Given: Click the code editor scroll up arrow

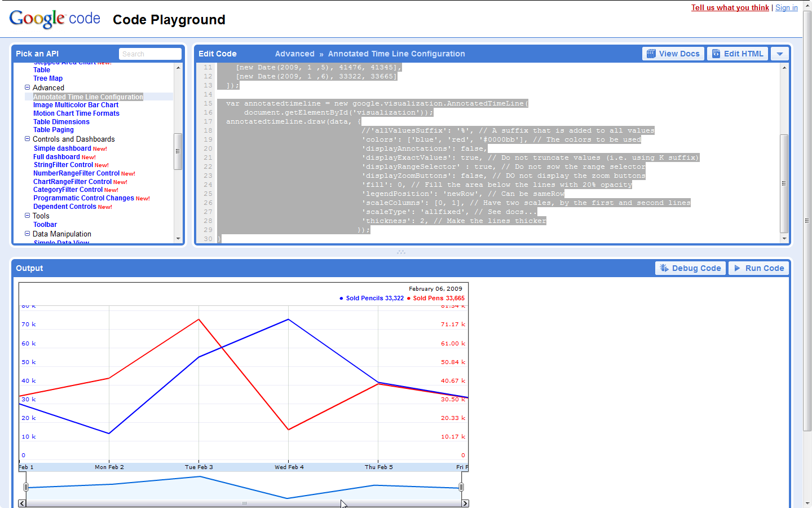Looking at the screenshot, I should 784,68.
